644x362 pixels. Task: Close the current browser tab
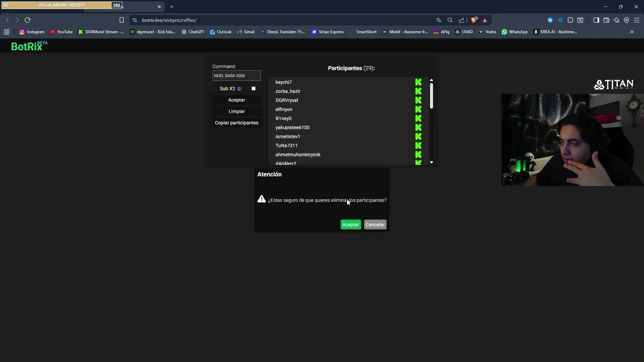click(x=159, y=7)
